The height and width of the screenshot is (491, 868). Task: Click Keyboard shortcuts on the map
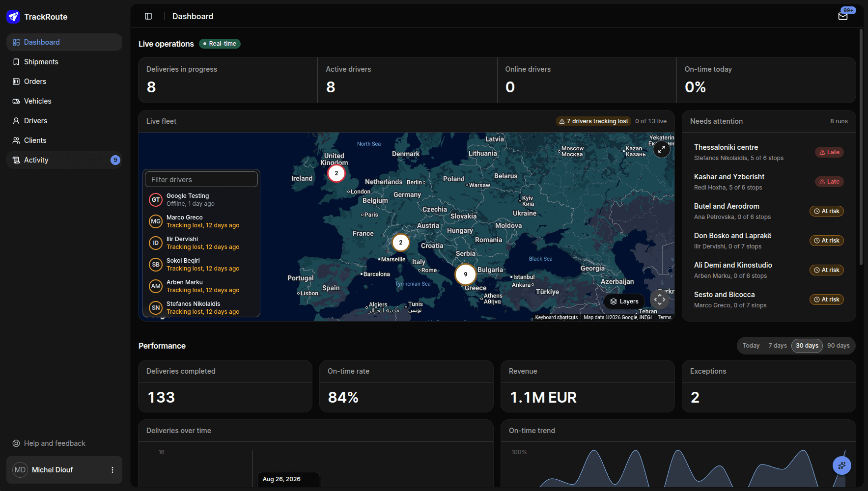tap(557, 318)
